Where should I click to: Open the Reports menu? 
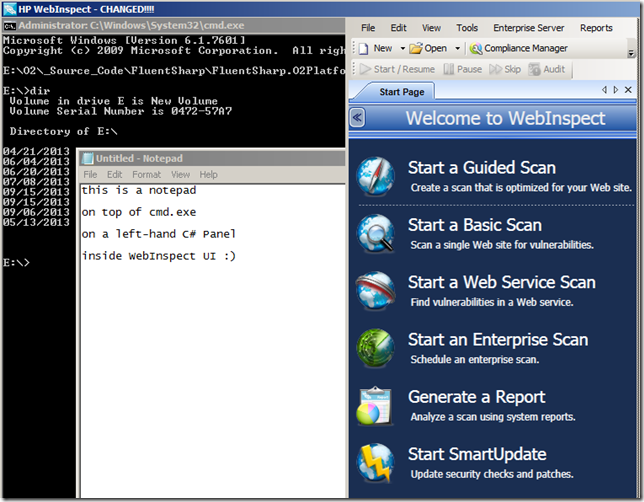point(596,28)
